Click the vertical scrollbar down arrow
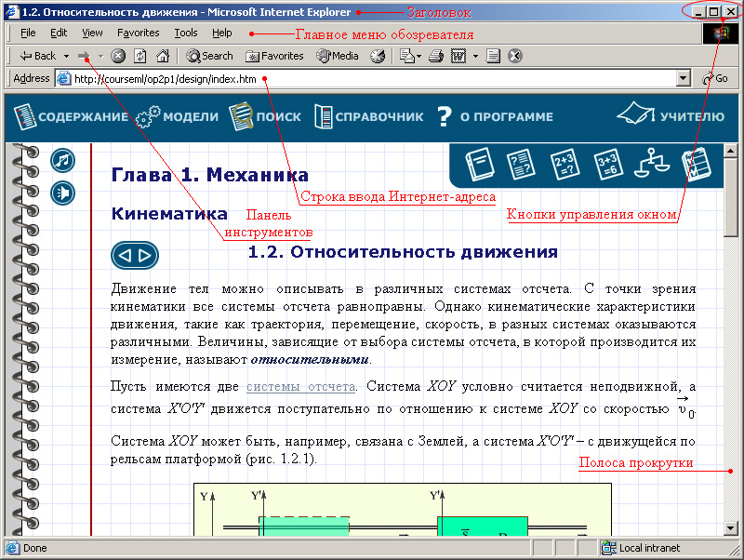 (x=731, y=528)
